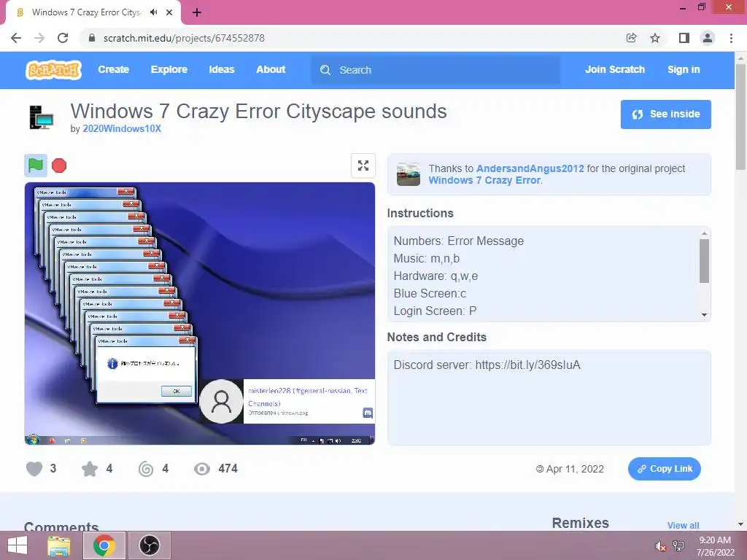Focus the Scratch search field
The height and width of the screenshot is (560, 747).
(436, 70)
